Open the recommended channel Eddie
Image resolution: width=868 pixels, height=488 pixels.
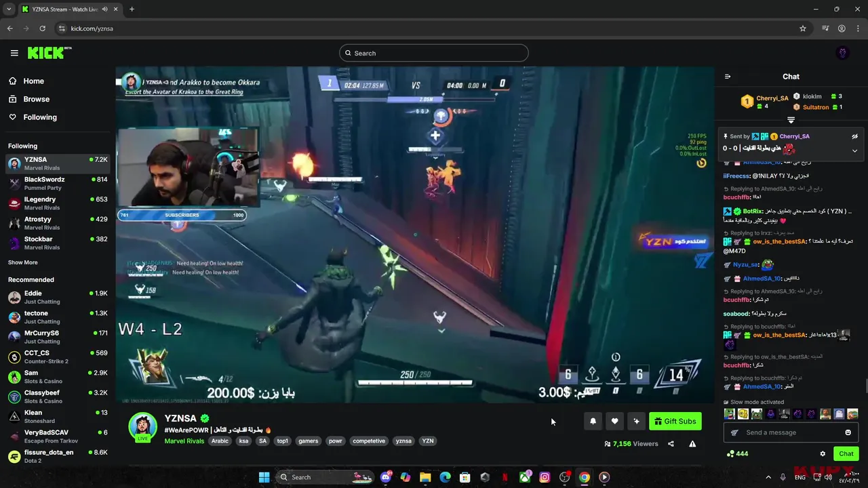[58, 297]
